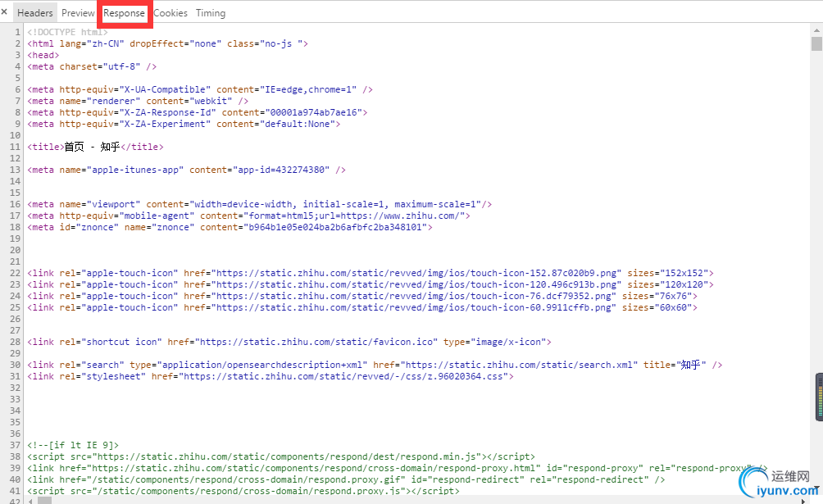The width and height of the screenshot is (823, 504).
Task: Click line number 11 in gutter
Action: pyautogui.click(x=15, y=147)
